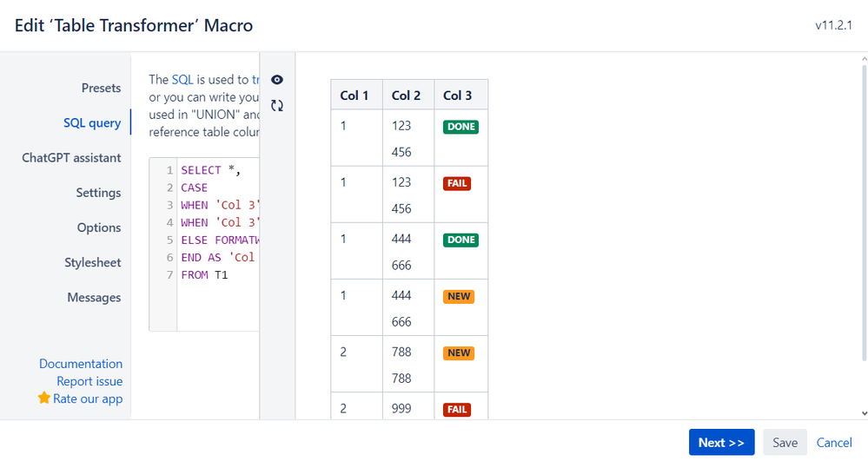
Task: Click the SQL hyperlink in description
Action: [x=182, y=79]
